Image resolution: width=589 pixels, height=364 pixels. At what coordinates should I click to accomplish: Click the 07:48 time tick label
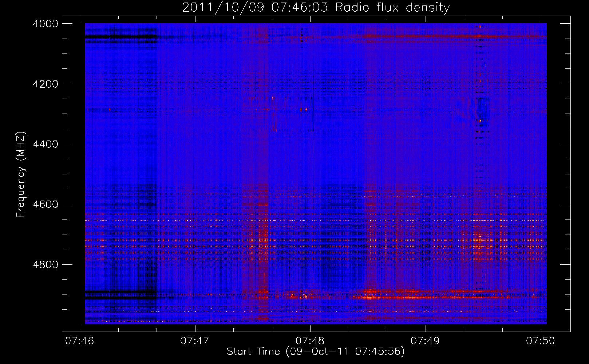pos(310,341)
